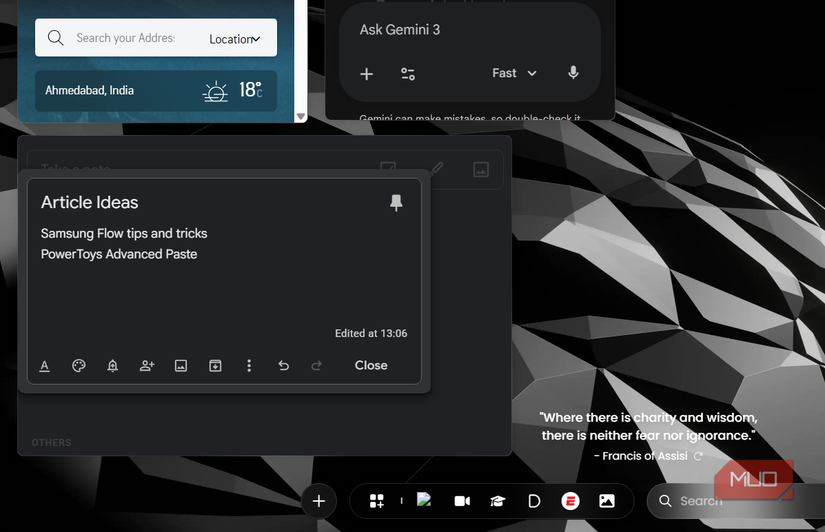Image resolution: width=825 pixels, height=532 pixels.
Task: Close the Article Ideas note
Action: [371, 365]
